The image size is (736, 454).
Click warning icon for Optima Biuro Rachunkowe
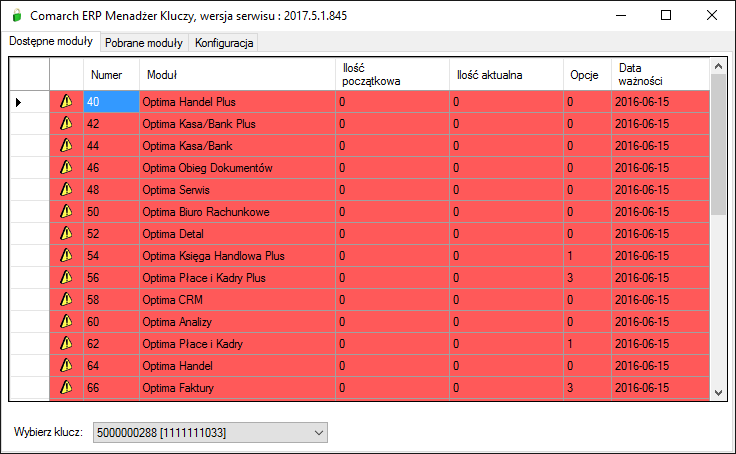(66, 212)
